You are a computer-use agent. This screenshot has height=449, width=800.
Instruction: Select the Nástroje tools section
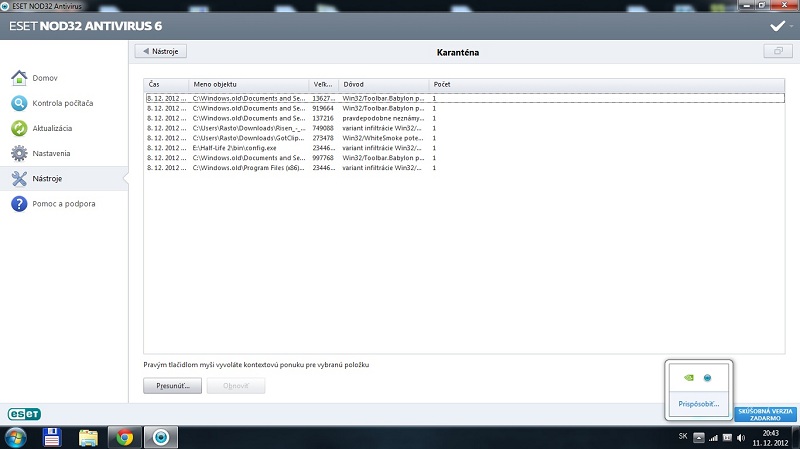(x=47, y=179)
